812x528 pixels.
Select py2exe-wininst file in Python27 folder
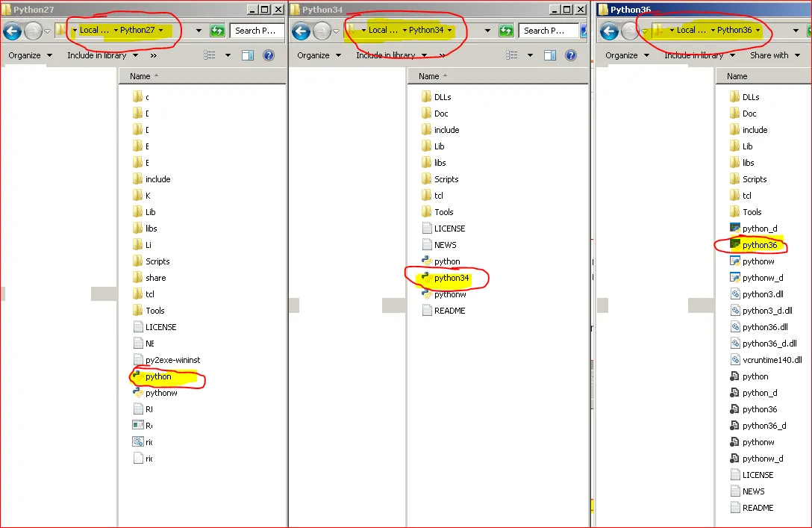[x=166, y=360]
